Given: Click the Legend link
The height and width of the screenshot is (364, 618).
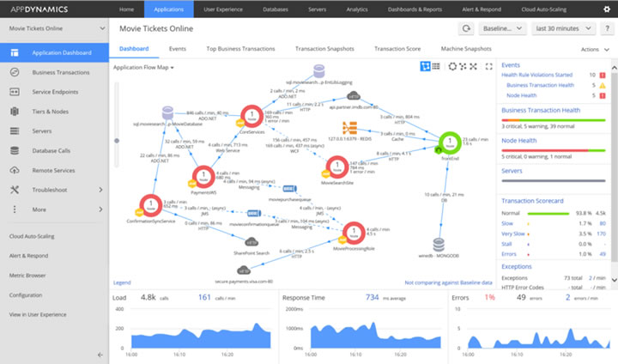Looking at the screenshot, I should pos(122,282).
